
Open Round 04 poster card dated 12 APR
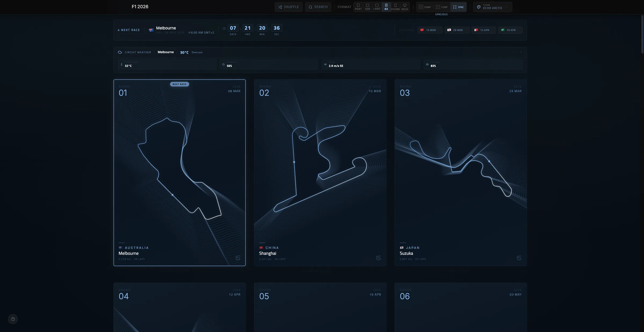tap(180, 307)
